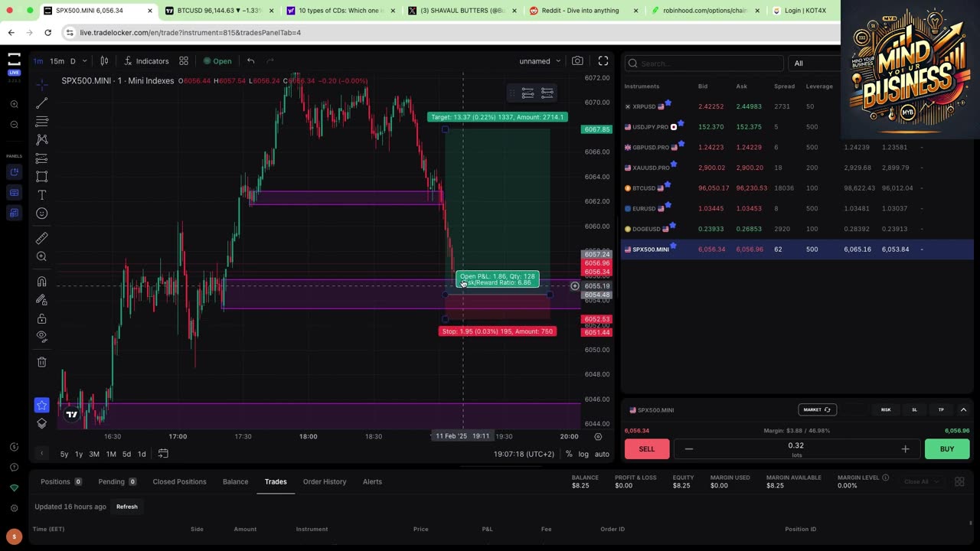Select the BTCUSD instrument row
This screenshot has width=980, height=551.
(x=797, y=188)
